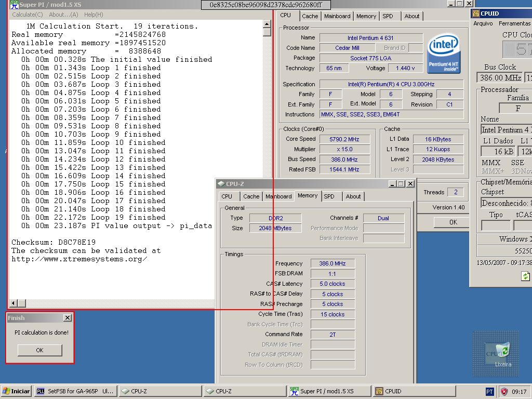Image resolution: width=532 pixels, height=399 pixels.
Task: Click the Super PI title bar icon
Action: (x=14, y=4)
